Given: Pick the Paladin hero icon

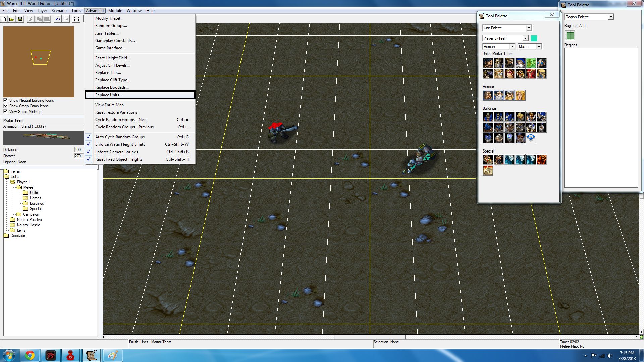Looking at the screenshot, I should pyautogui.click(x=488, y=95).
